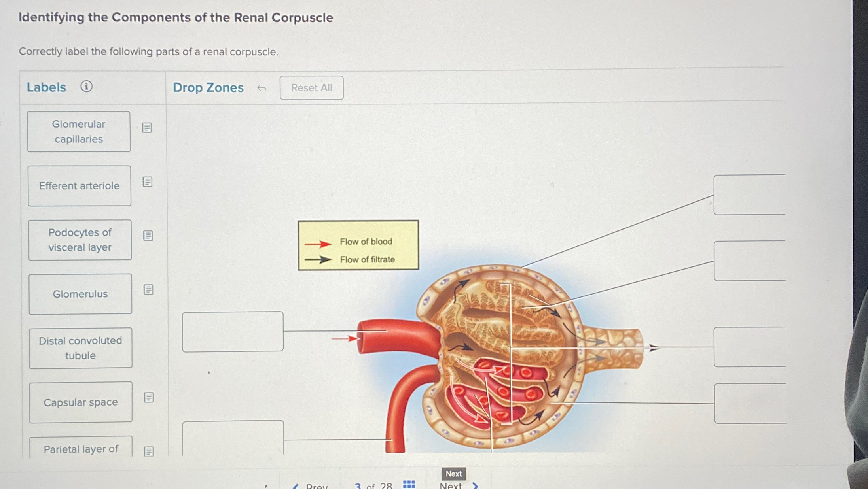Open note icon beside Glomerulus label
This screenshot has width=868, height=489.
(x=148, y=290)
